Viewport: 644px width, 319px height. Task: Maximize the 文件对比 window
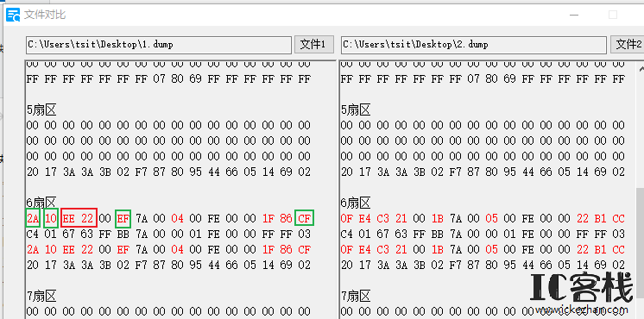tap(613, 15)
